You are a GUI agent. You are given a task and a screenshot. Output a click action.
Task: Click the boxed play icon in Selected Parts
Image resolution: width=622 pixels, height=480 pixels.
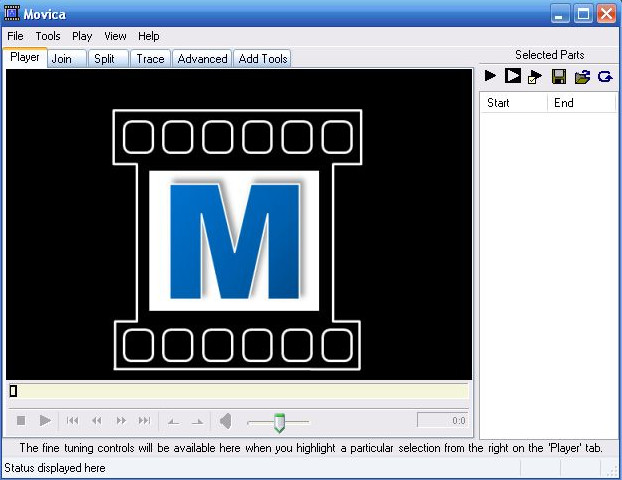pos(512,76)
